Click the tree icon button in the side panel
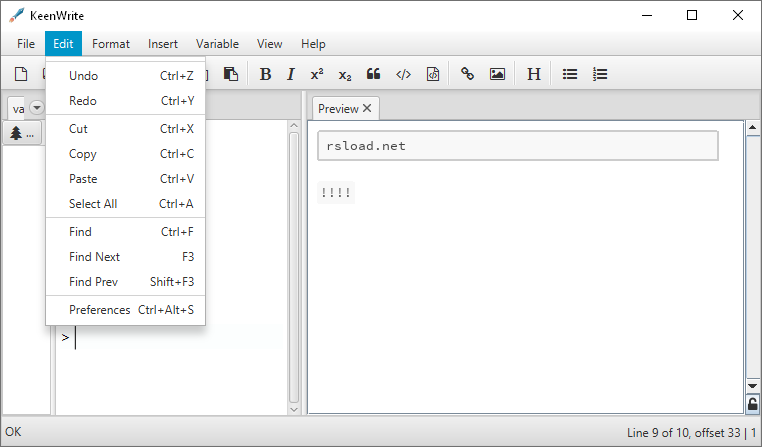This screenshot has height=447, width=762. pos(22,133)
